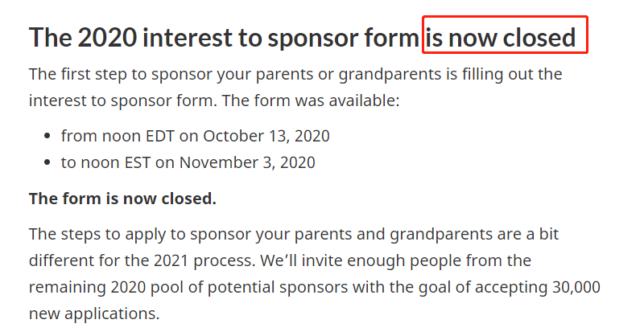
Task: Click the "to noon EST" bullet text
Action: [118, 162]
